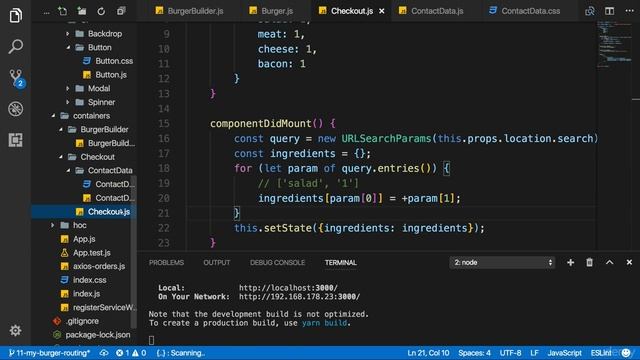The image size is (640, 360).
Task: Open package-lock.json in the explorer
Action: [91, 335]
